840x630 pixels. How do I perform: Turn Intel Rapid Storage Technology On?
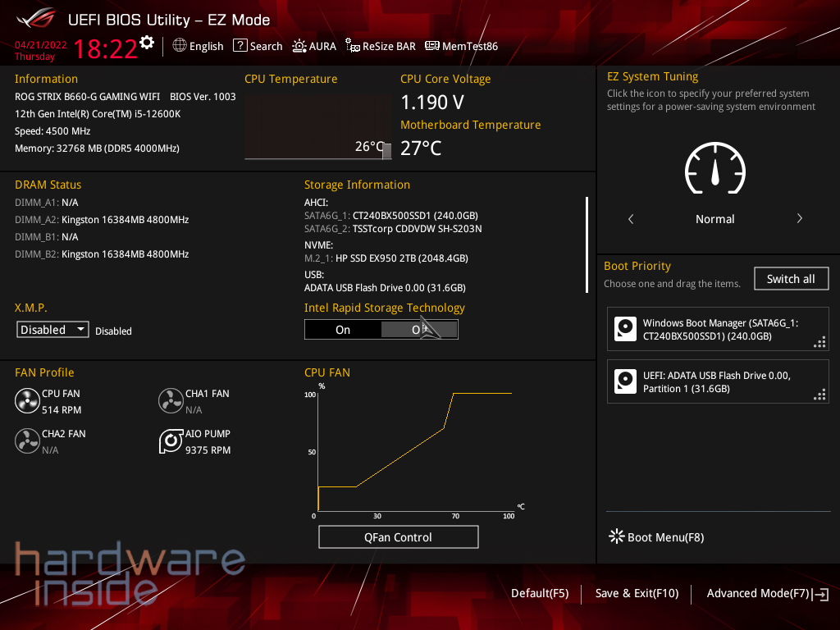coord(343,330)
